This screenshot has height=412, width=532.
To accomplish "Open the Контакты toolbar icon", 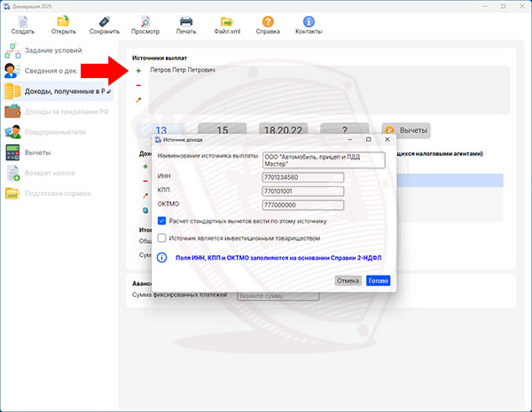I will tap(309, 22).
